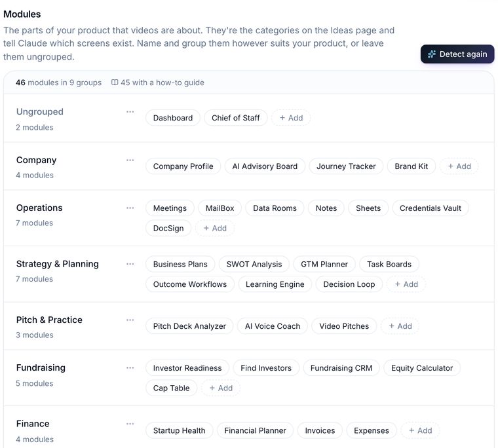Select the SWOT Analysis module
The image size is (498, 448).
click(x=254, y=264)
